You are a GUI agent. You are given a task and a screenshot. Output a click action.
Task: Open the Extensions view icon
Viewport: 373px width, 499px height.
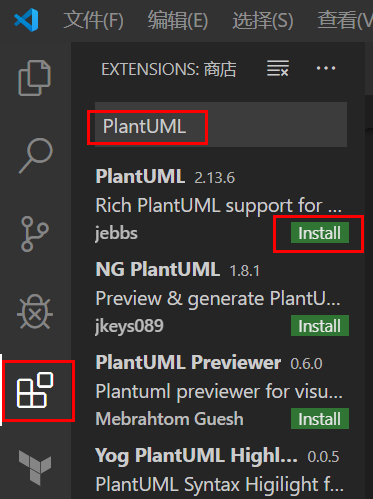click(x=35, y=390)
